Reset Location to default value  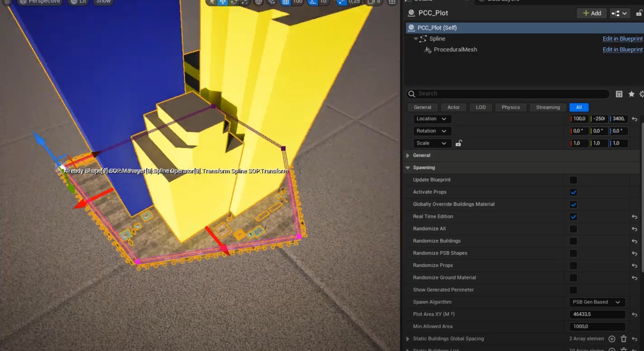tap(634, 119)
